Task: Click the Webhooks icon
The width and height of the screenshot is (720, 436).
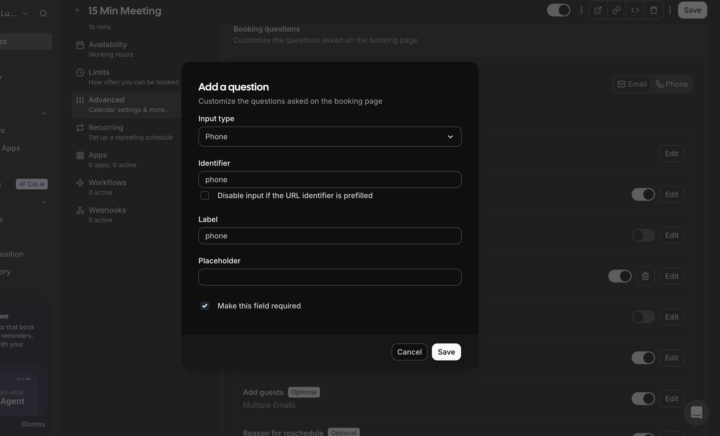Action: (80, 210)
